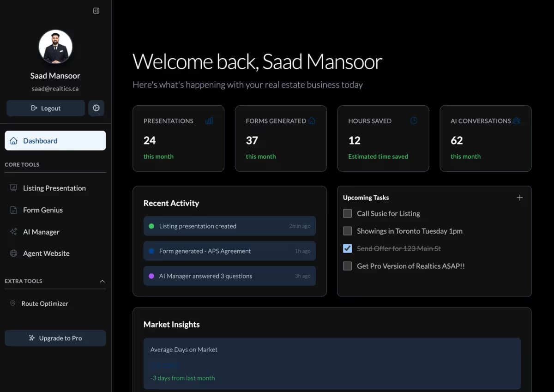
Task: Click the AI Conversations card icon
Action: coord(517,121)
